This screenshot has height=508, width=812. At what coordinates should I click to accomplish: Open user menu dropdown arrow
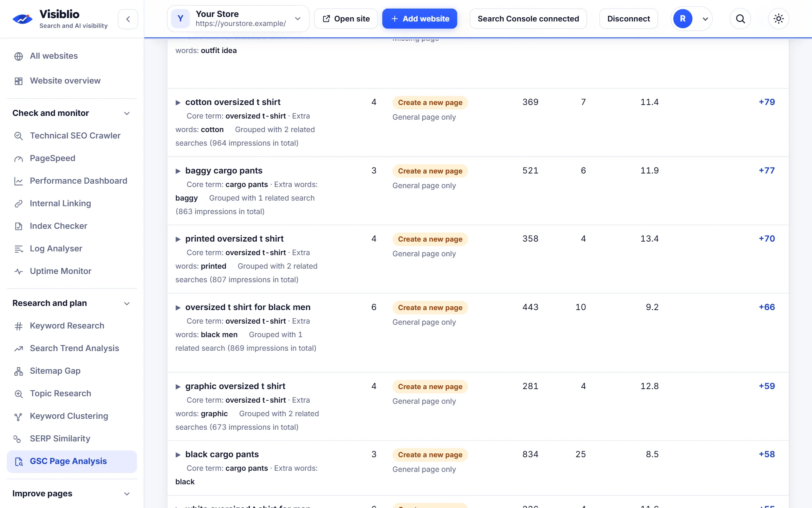pos(705,19)
